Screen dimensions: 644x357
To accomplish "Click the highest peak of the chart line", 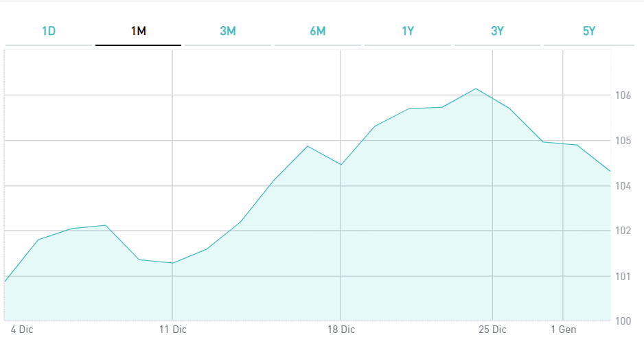I will tap(476, 89).
